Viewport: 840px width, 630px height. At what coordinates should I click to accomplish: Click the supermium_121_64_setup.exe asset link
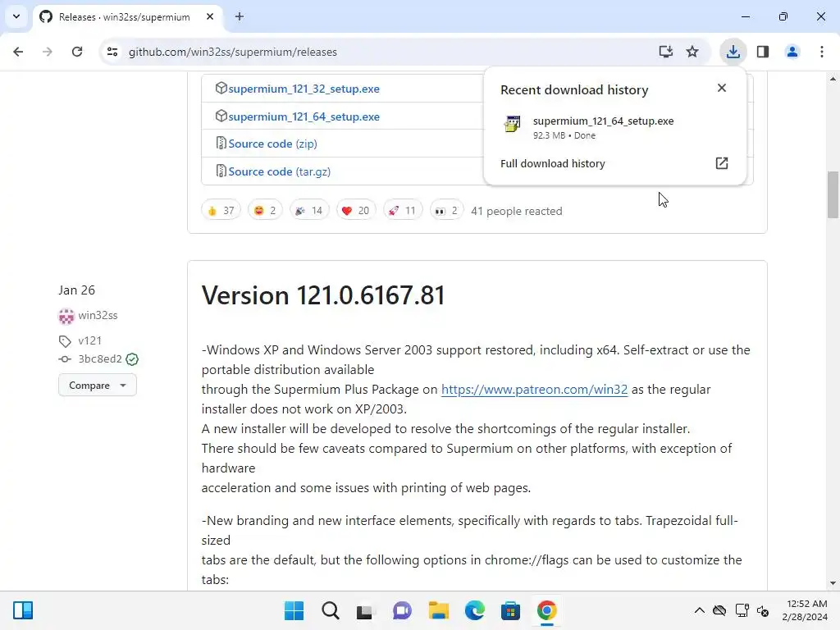[x=304, y=116]
